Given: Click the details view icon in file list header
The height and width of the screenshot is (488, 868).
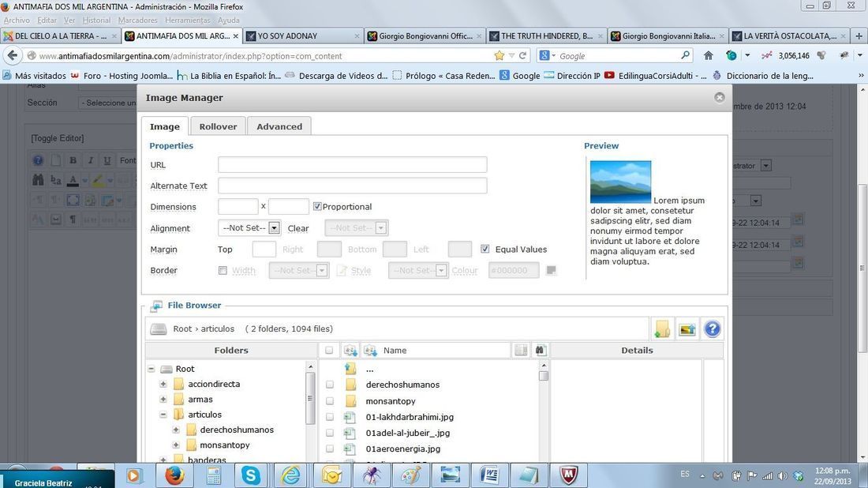Looking at the screenshot, I should tap(520, 350).
